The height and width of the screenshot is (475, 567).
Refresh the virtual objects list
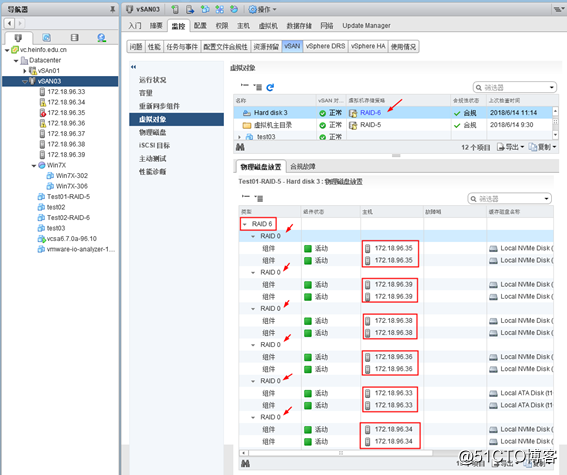(x=270, y=87)
